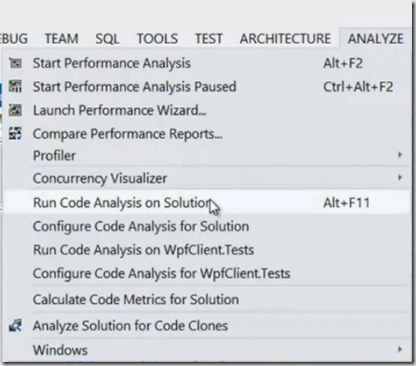Click the Alt+F2 shortcut label

pos(343,63)
